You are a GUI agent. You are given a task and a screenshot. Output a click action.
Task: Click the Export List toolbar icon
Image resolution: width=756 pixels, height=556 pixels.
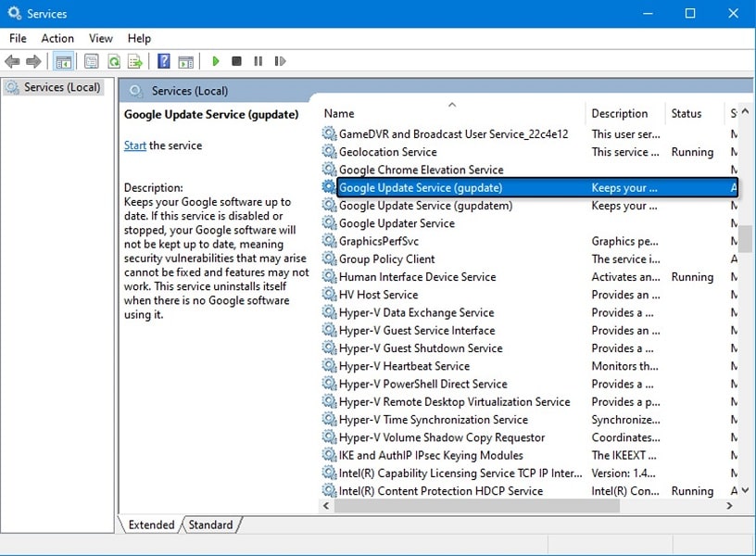click(135, 61)
